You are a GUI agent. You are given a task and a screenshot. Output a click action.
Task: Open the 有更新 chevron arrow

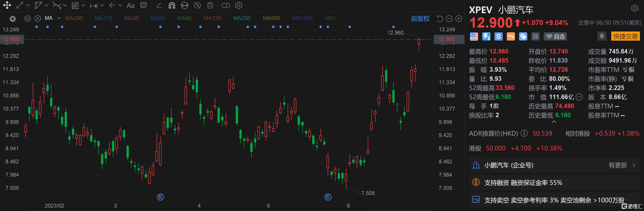coord(634,165)
